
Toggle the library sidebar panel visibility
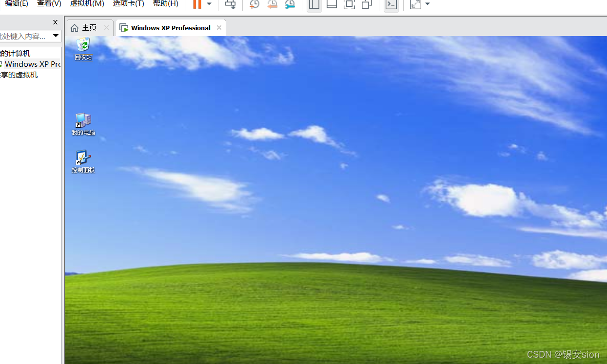point(313,4)
